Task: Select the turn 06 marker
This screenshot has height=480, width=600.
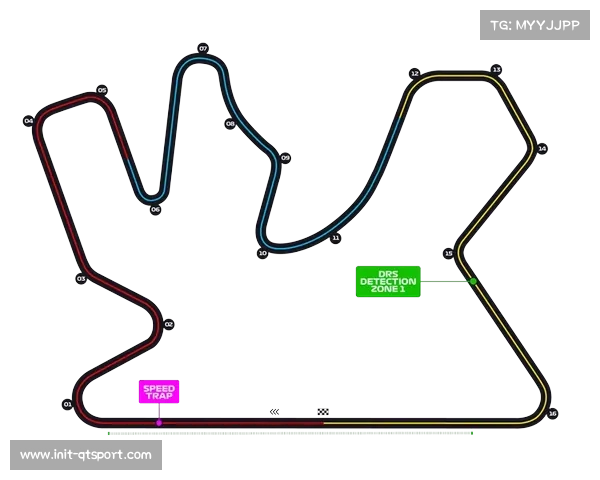Action: tap(155, 209)
